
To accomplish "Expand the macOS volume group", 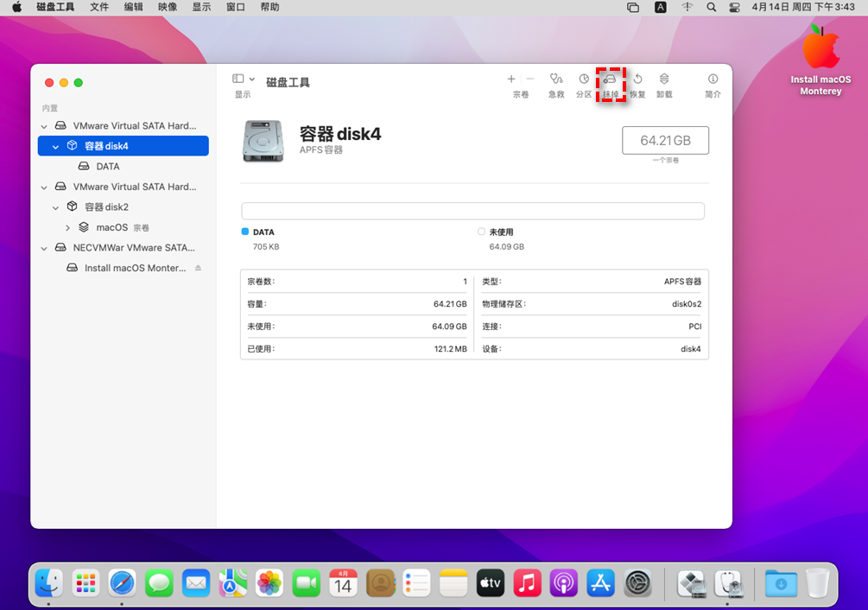I will 67,227.
